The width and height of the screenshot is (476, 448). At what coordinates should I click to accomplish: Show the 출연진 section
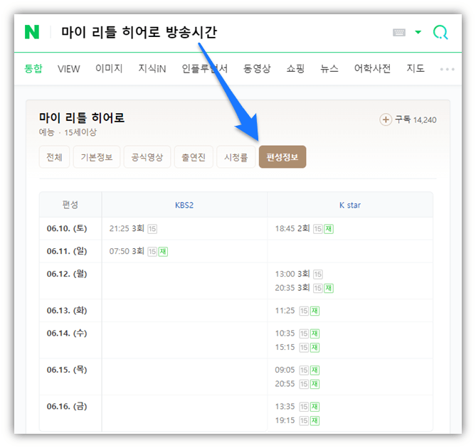194,157
